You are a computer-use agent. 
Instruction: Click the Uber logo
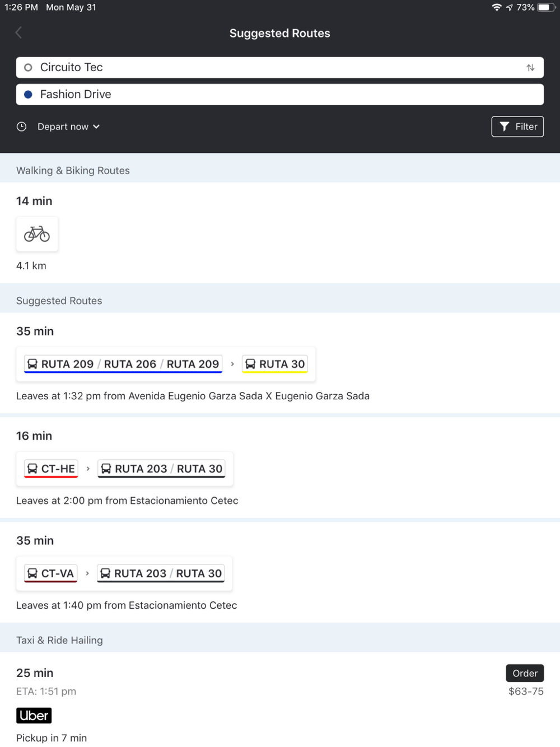point(34,716)
